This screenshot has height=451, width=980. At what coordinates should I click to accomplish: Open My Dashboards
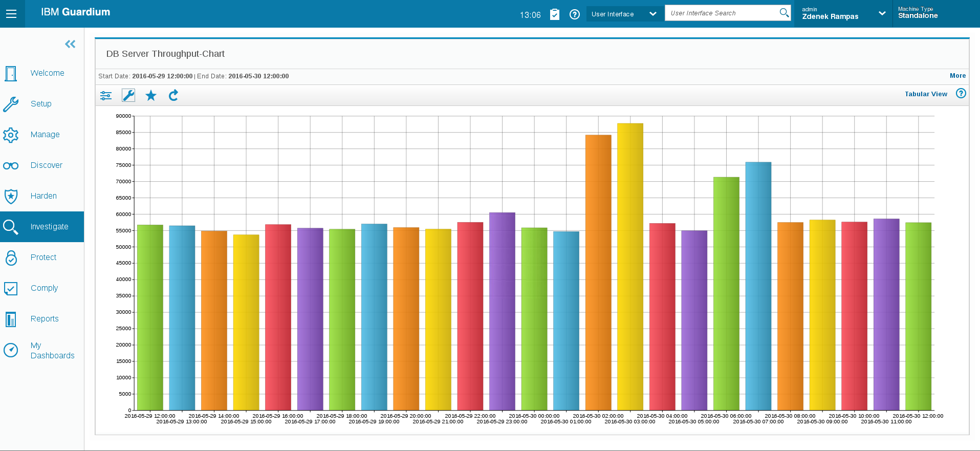tap(52, 351)
